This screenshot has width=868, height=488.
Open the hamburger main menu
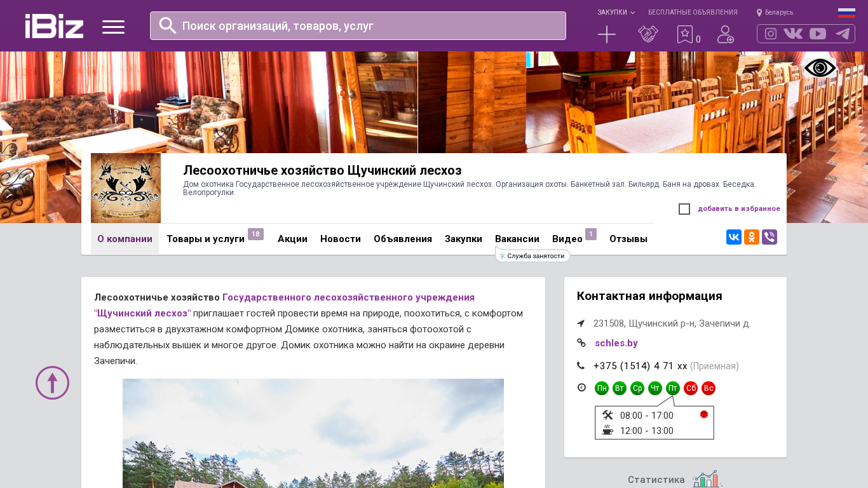113,27
